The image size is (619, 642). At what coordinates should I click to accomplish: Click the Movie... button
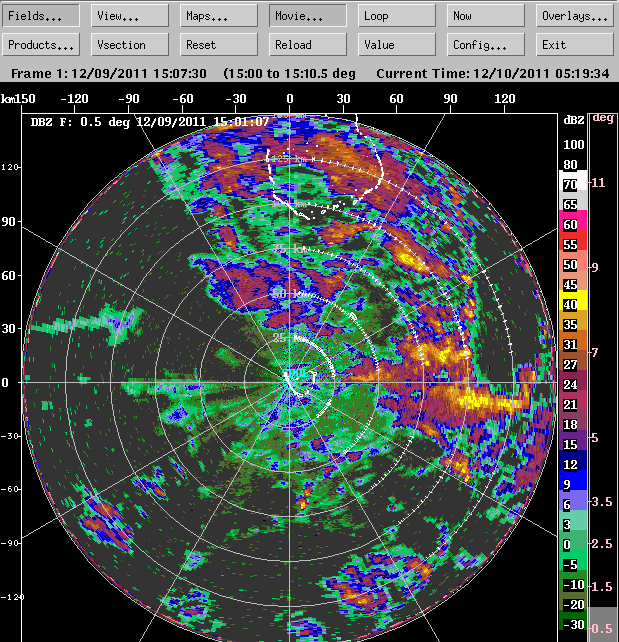point(308,16)
